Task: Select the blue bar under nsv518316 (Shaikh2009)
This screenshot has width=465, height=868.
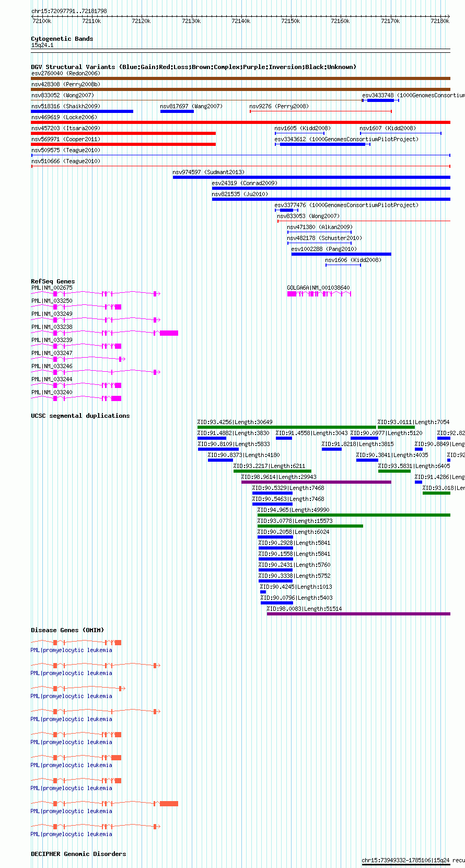Action: pyautogui.click(x=82, y=111)
